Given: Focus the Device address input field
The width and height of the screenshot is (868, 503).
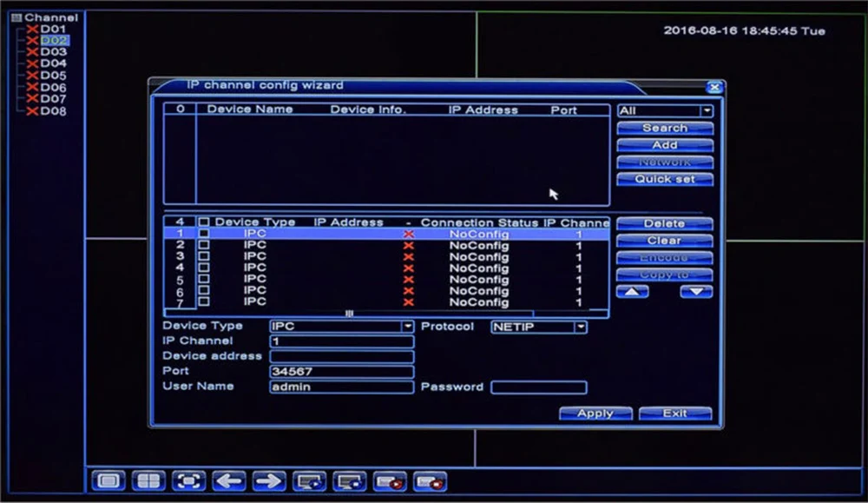Looking at the screenshot, I should [x=341, y=356].
